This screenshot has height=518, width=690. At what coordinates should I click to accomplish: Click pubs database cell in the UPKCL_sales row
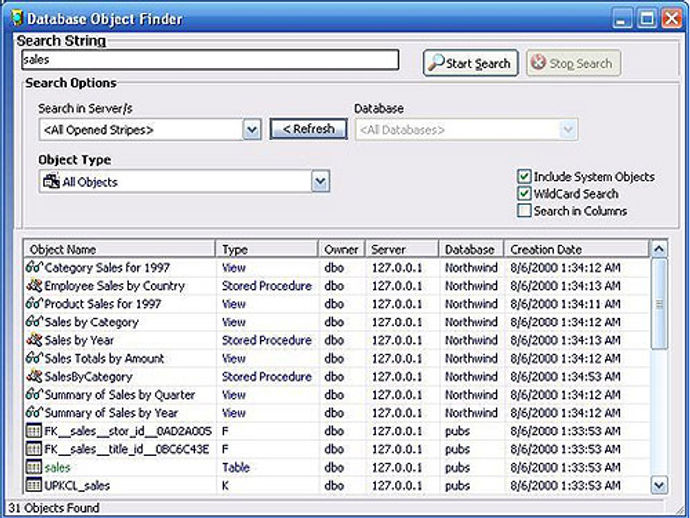click(457, 485)
